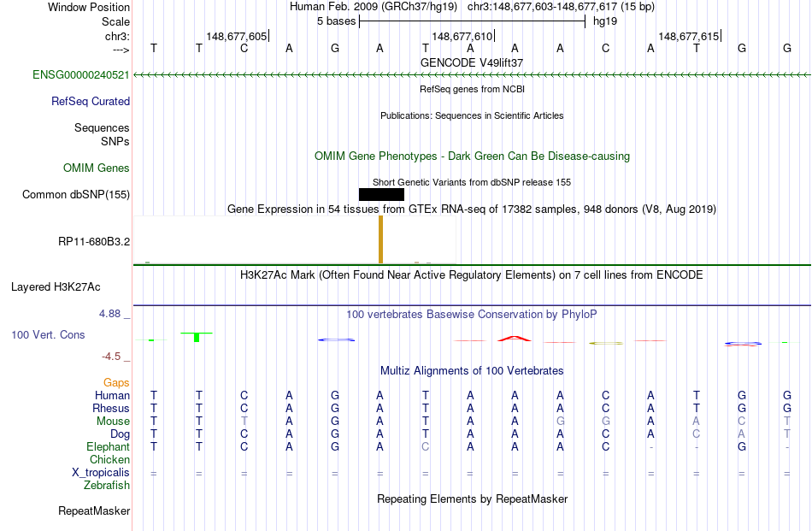Click position marker 148,677,615

[689, 36]
